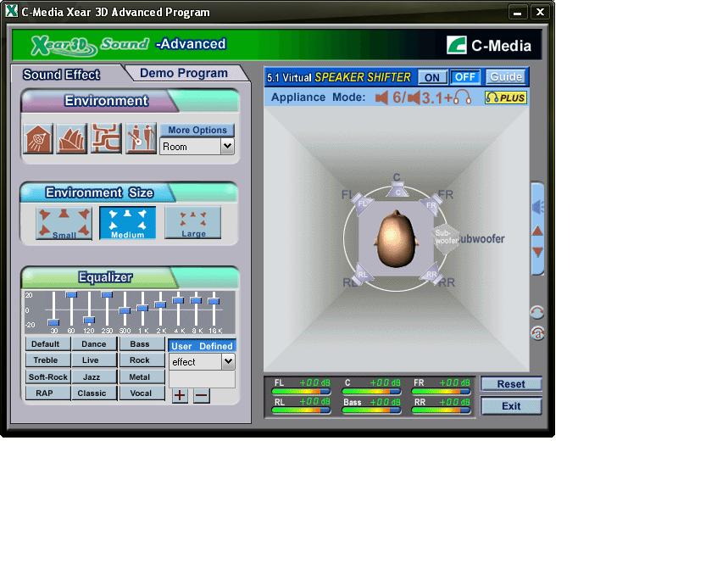Select the bathroom environment icon
Viewport: 728px width, 580px height.
click(38, 138)
